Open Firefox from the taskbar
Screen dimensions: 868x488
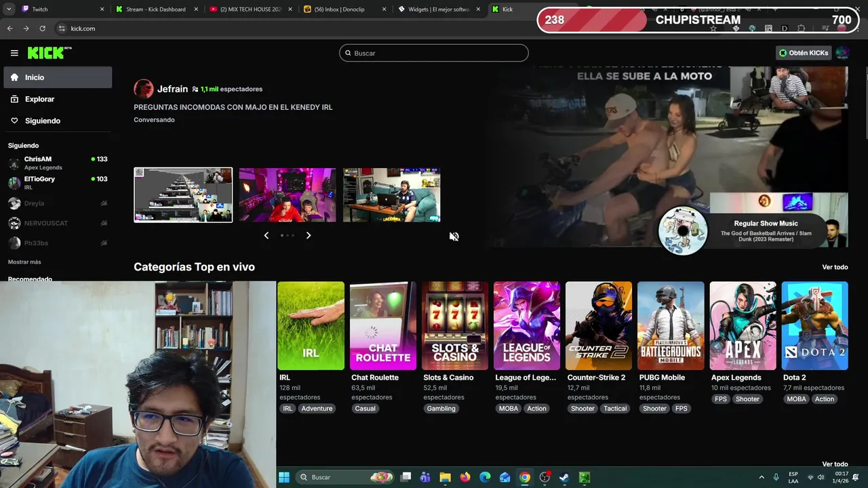465,477
